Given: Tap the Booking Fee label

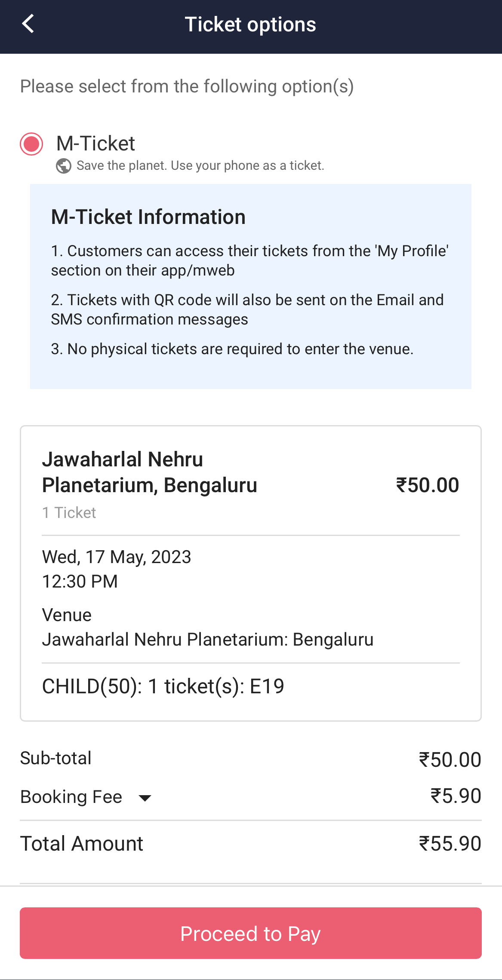Looking at the screenshot, I should 71,797.
